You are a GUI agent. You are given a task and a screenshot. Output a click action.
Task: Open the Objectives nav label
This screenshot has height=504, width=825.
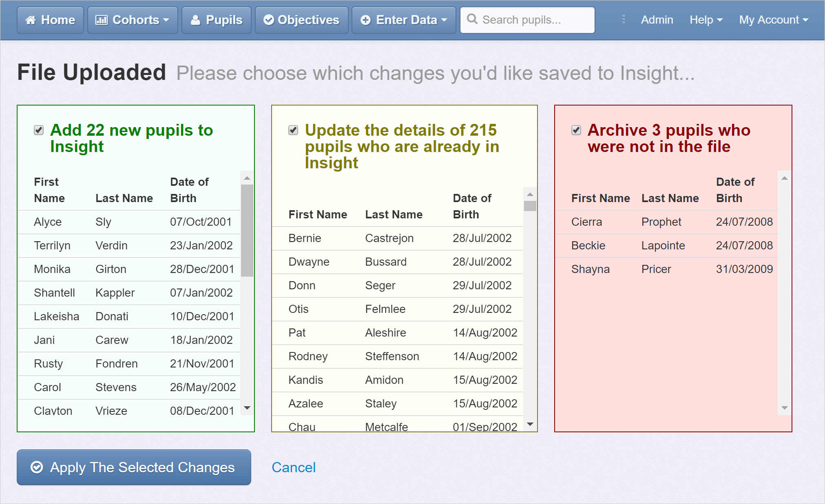308,20
